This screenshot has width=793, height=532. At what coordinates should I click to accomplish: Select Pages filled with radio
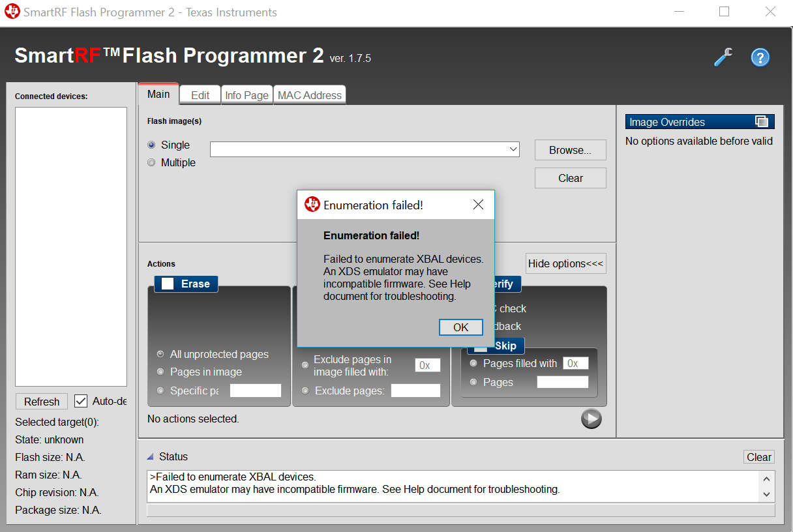[x=473, y=363]
